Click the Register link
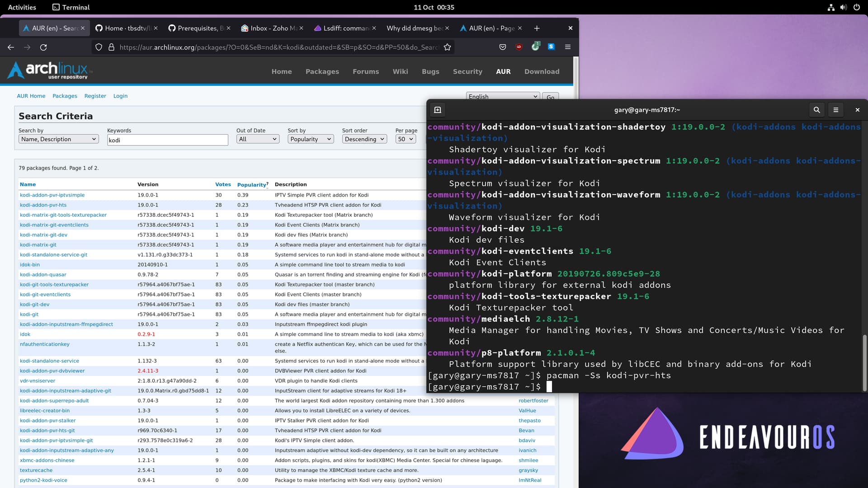The width and height of the screenshot is (868, 488). (95, 96)
